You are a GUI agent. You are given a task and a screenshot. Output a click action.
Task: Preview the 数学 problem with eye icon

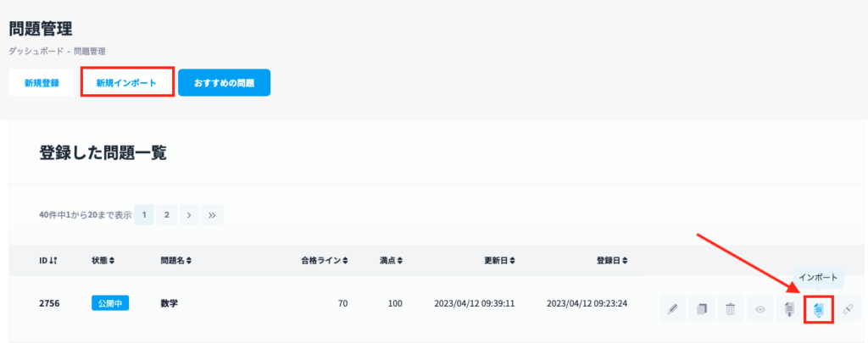[760, 308]
